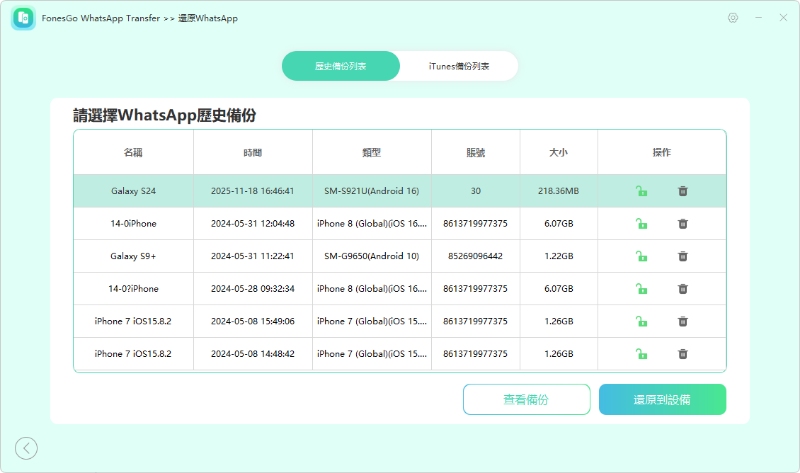Click the FonesGo app logo icon
This screenshot has height=473, width=800.
pyautogui.click(x=23, y=18)
